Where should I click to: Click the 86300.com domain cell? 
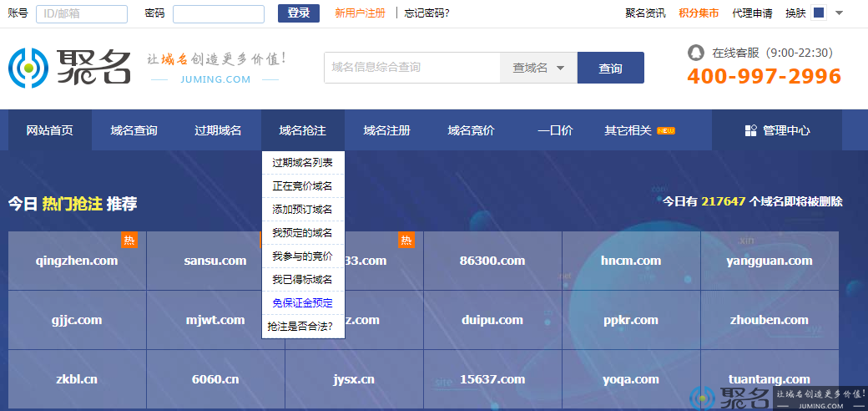(492, 261)
